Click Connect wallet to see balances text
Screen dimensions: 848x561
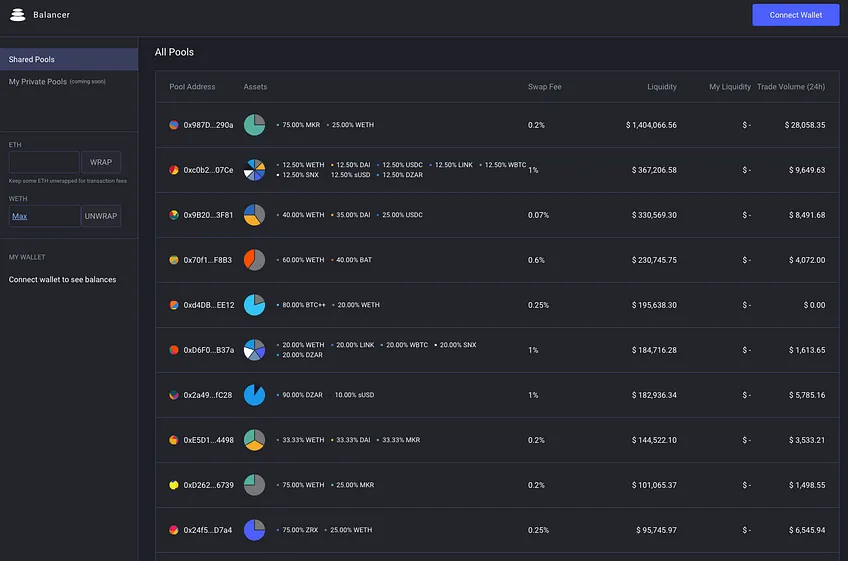click(x=62, y=280)
